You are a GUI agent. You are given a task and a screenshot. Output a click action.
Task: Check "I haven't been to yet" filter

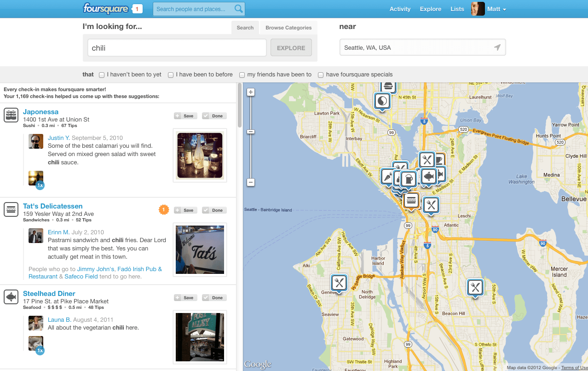pos(101,75)
